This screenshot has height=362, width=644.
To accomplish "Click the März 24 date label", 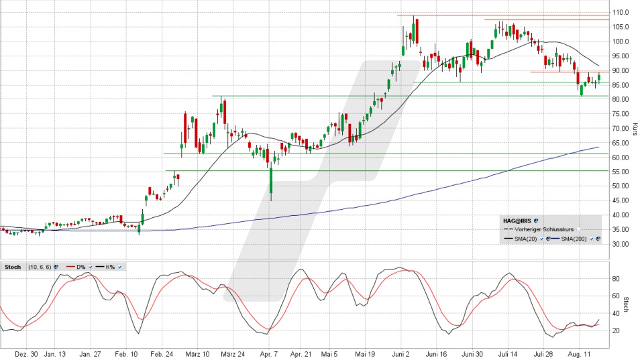I will click(x=233, y=354).
